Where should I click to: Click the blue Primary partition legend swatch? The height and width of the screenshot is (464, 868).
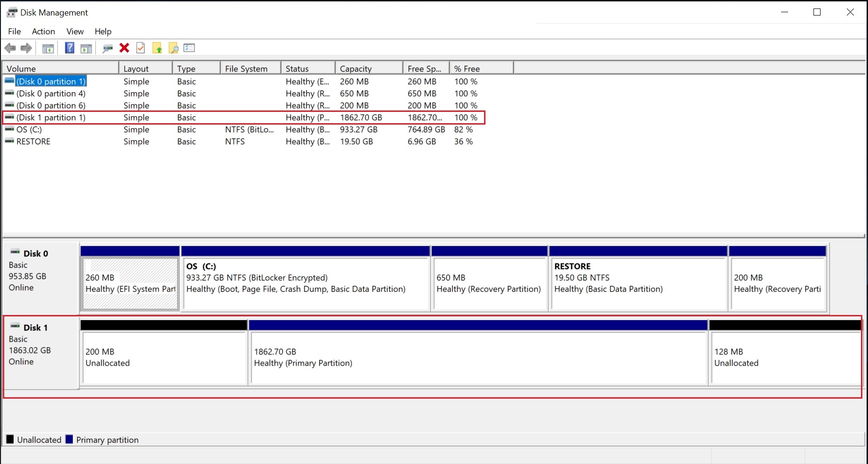69,439
